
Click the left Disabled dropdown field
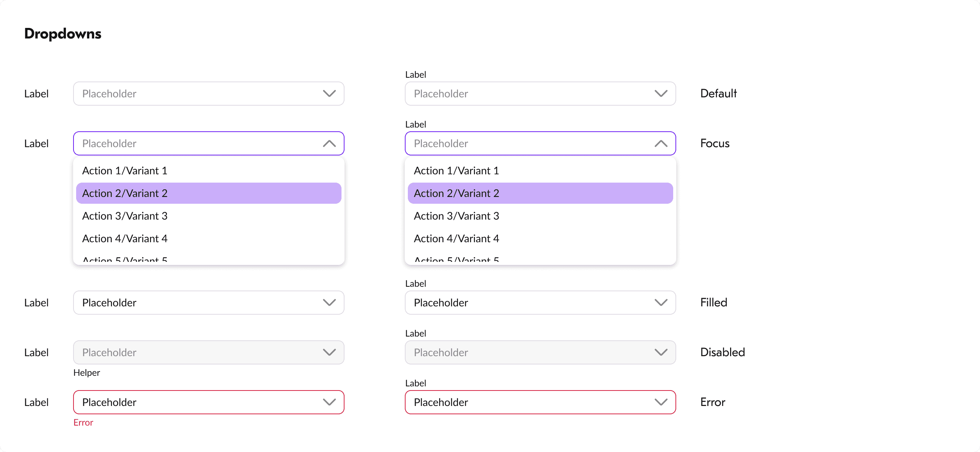pyautogui.click(x=198, y=353)
